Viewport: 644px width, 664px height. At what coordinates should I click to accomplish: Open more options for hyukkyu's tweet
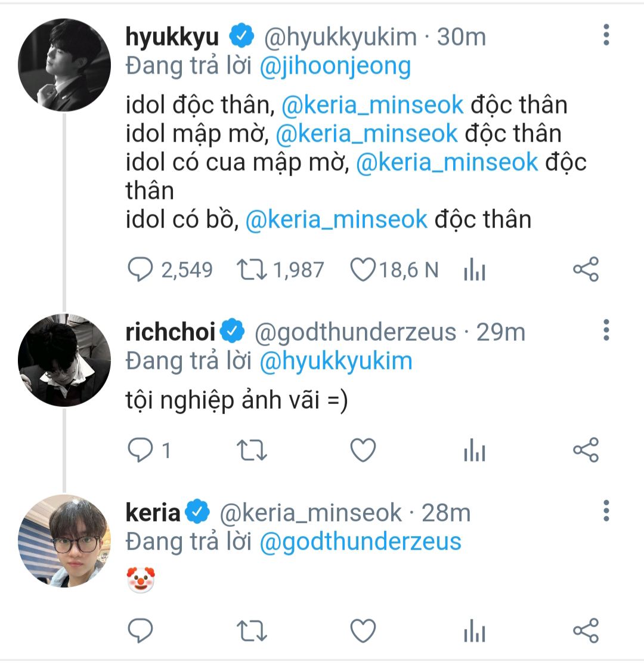point(606,36)
